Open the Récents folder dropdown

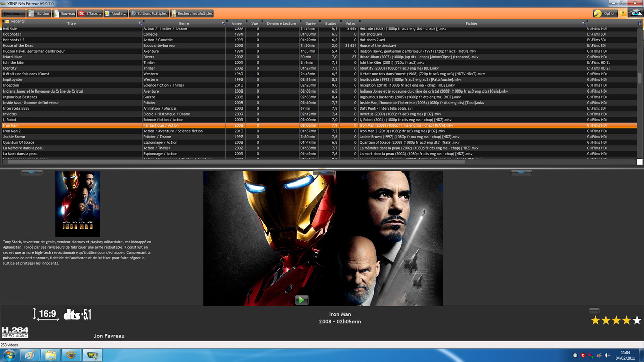point(7,22)
